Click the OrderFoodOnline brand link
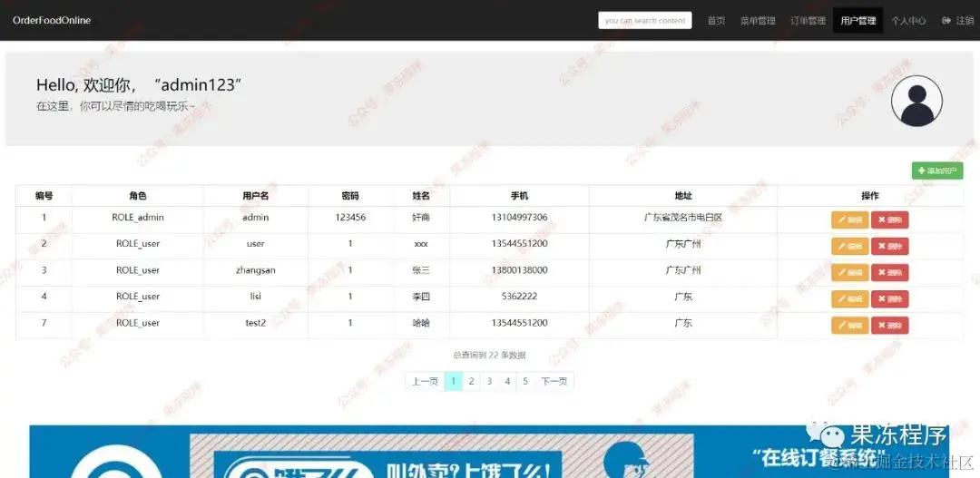 52,21
